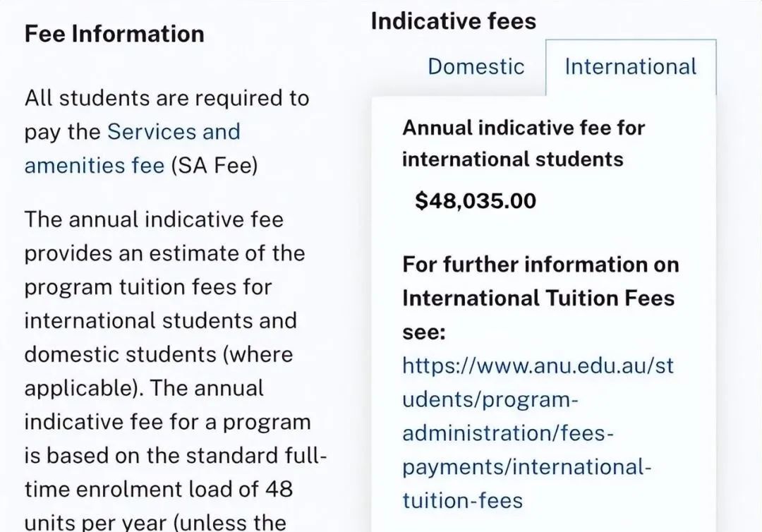Click the 'indicative fee for a program' line

(167, 422)
